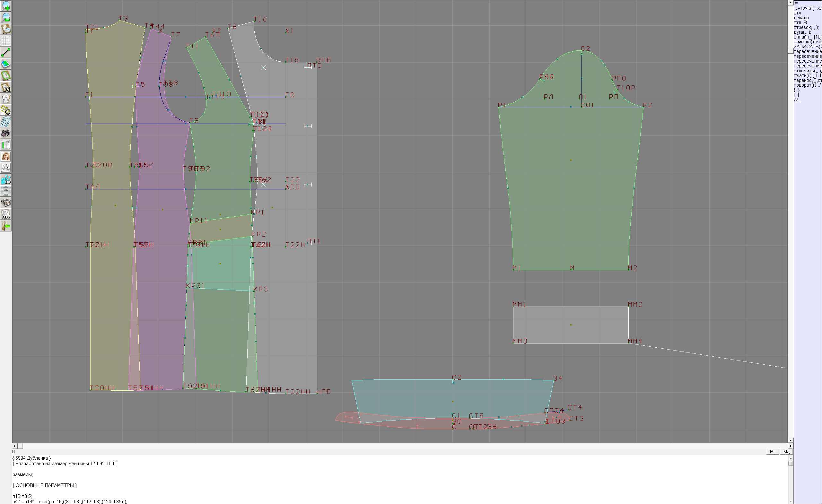Click the canvas vertical scrollbar up arrow

[790, 3]
